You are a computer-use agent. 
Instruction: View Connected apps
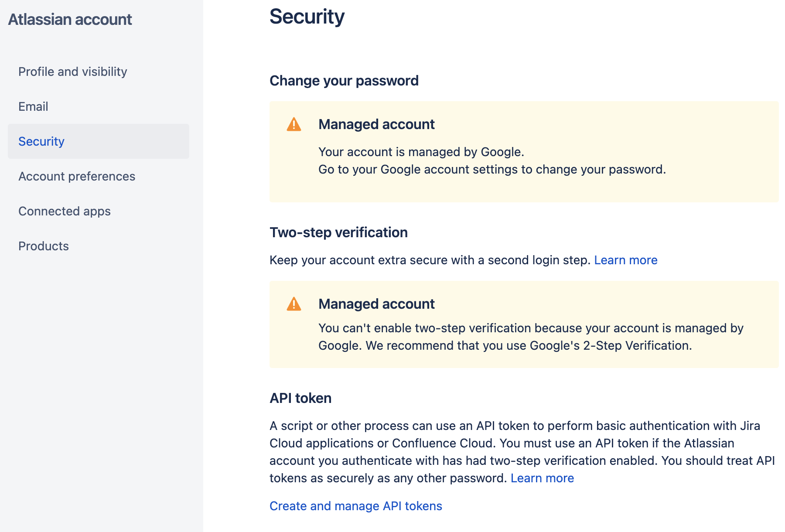click(x=64, y=211)
